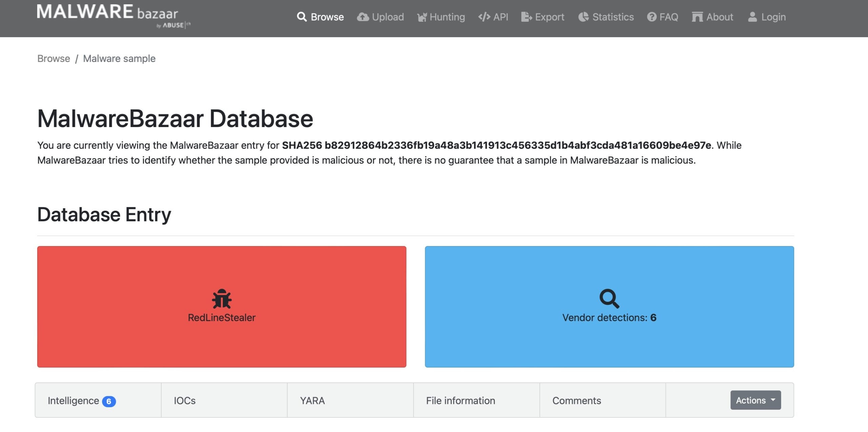Click the Login user icon
The width and height of the screenshot is (868, 432).
tap(752, 17)
